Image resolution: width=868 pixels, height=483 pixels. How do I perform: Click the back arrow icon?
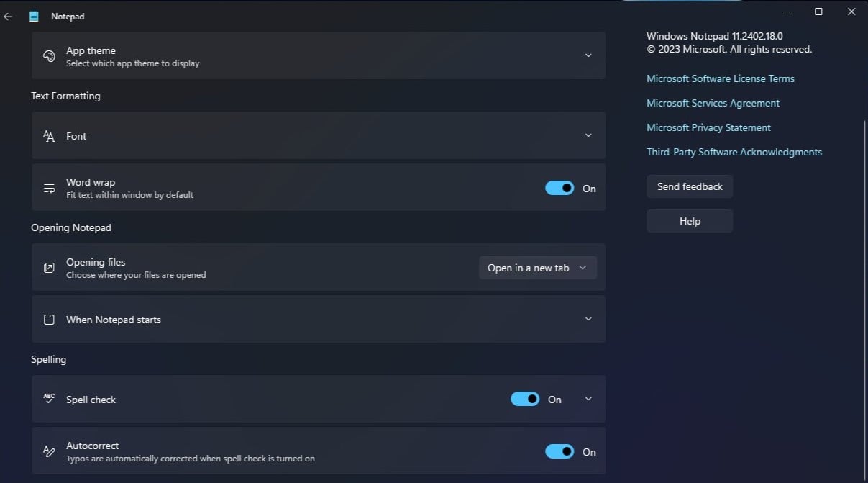(9, 16)
